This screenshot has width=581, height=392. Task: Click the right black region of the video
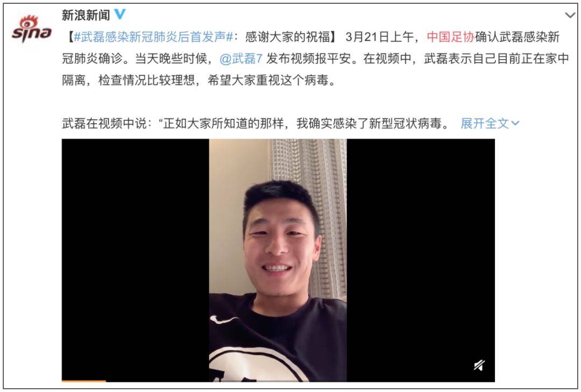click(421, 259)
